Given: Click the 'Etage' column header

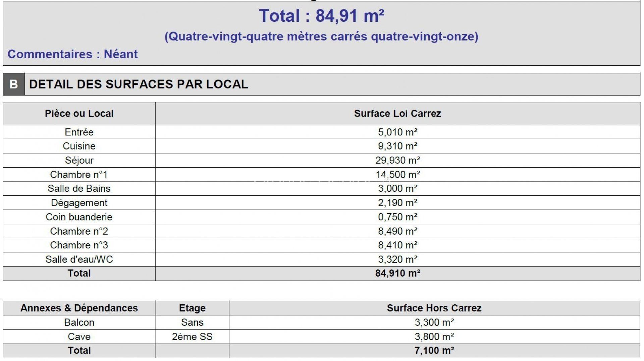Looking at the screenshot, I should click(192, 308).
